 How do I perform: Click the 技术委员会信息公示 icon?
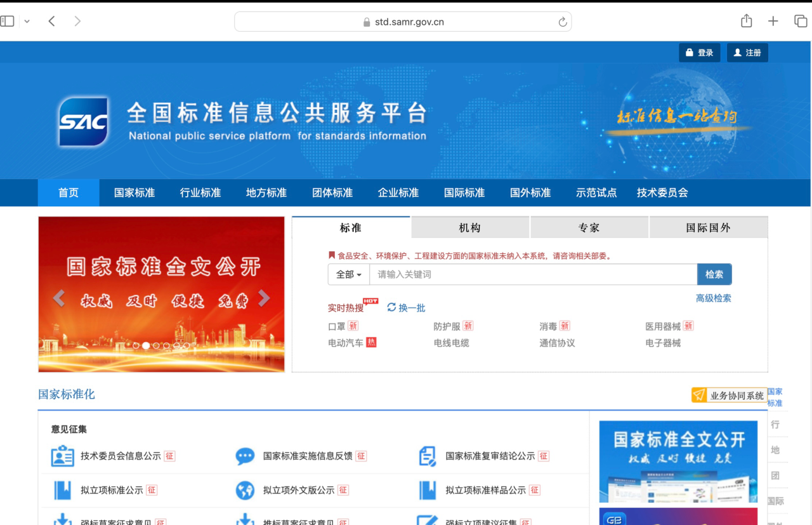tap(62, 456)
